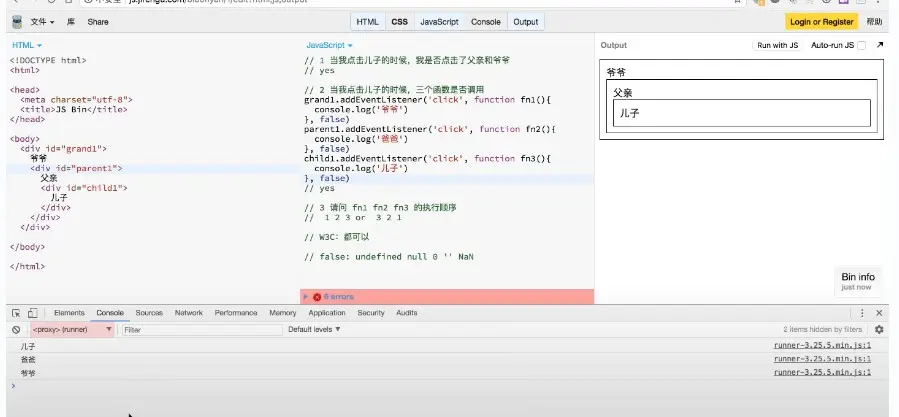Click the 父亲 text in output
This screenshot has width=899, height=417.
coord(623,93)
